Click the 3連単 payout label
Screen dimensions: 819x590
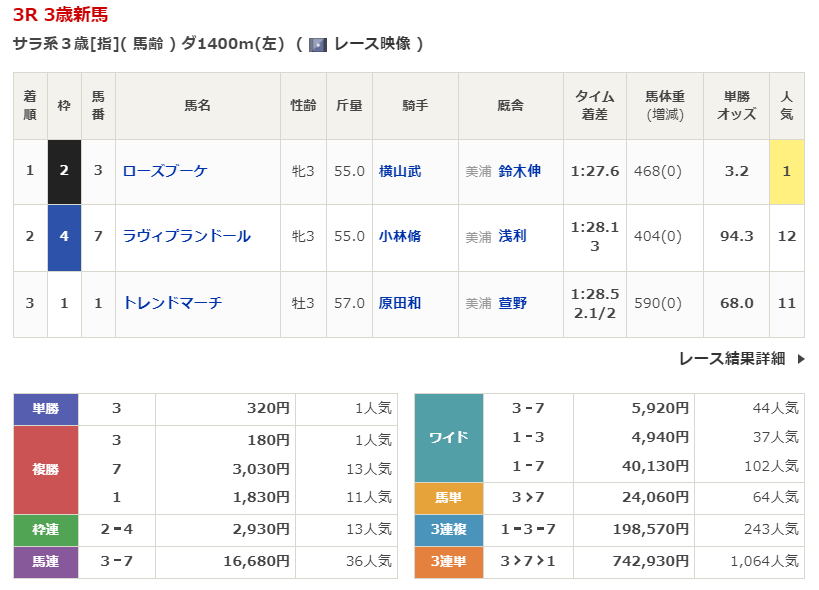pyautogui.click(x=448, y=562)
